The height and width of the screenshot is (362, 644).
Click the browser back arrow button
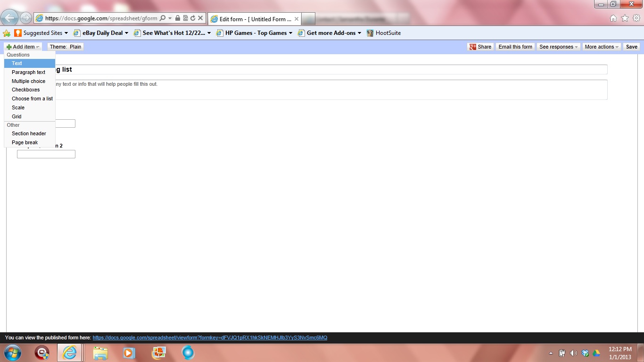(9, 18)
